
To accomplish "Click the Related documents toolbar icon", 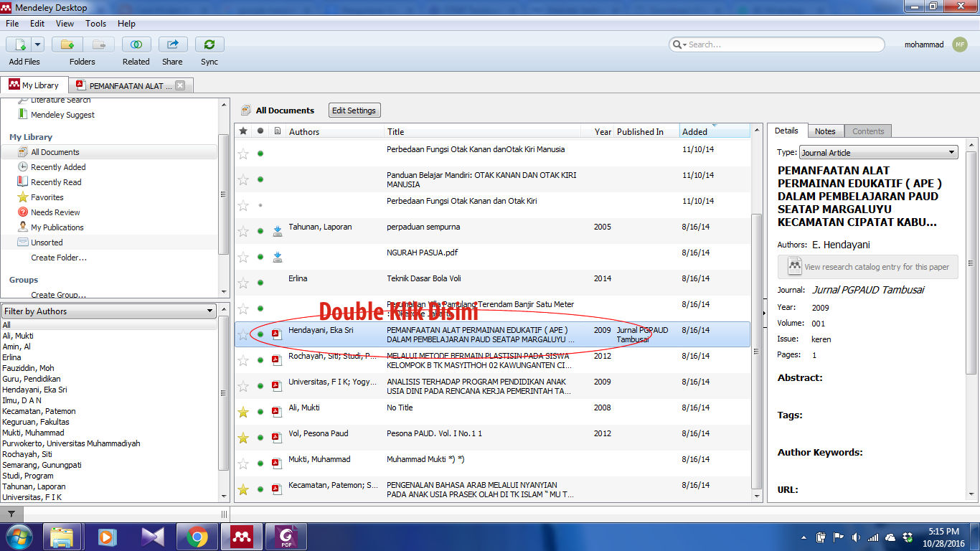I will click(136, 44).
